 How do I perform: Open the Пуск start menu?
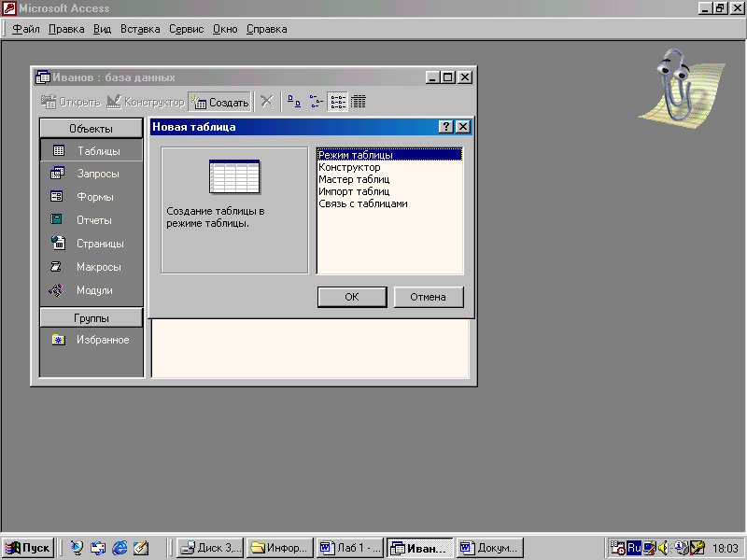tap(28, 548)
